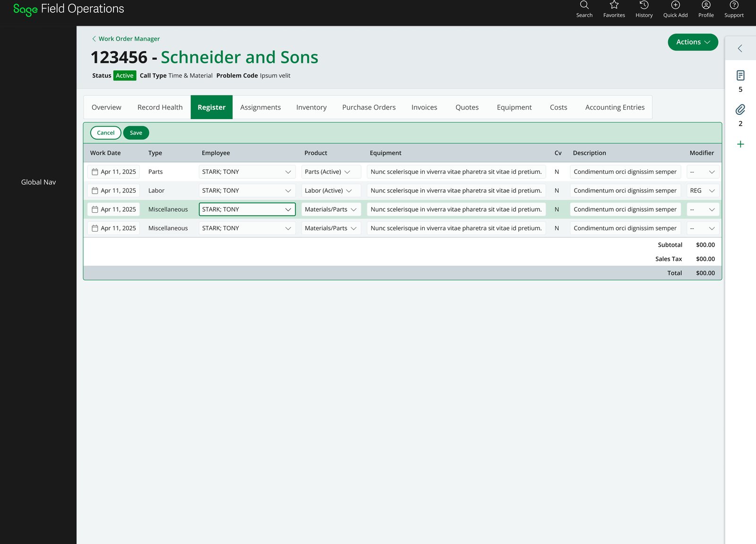756x544 pixels.
Task: Open the Actions dropdown button
Action: point(693,42)
